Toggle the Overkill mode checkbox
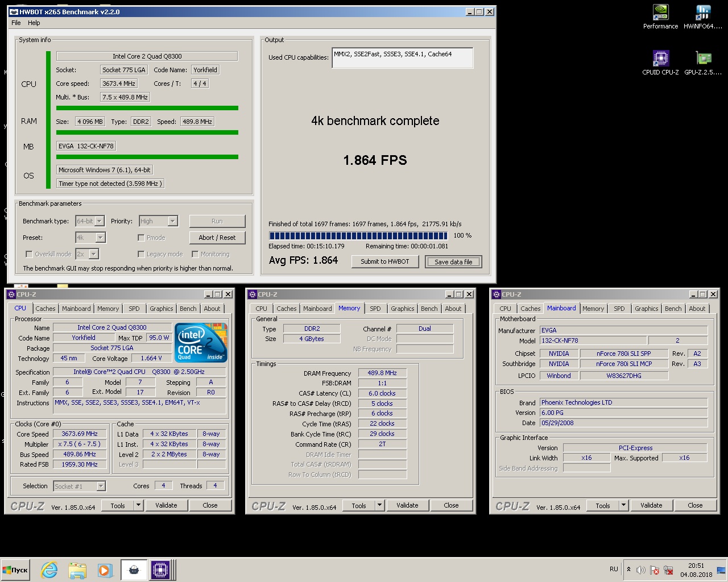Viewport: 728px width, 582px height. click(29, 254)
